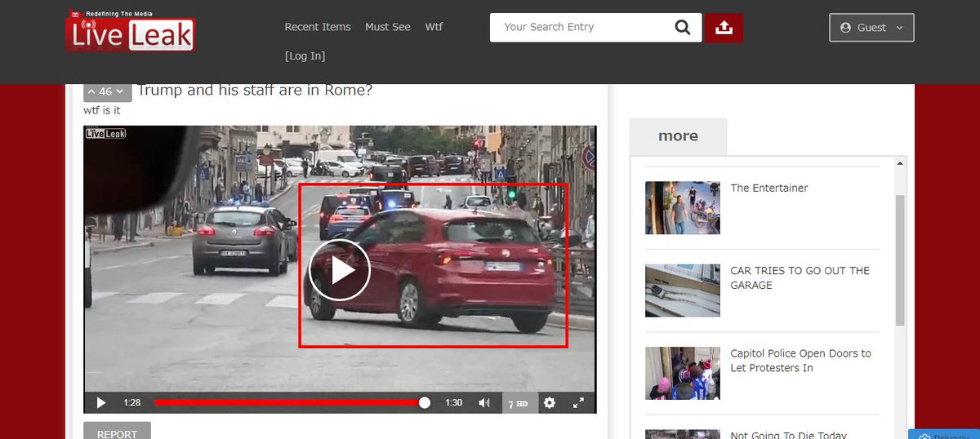Click Not Going To Die Today link
980x439 pixels.
coord(789,435)
